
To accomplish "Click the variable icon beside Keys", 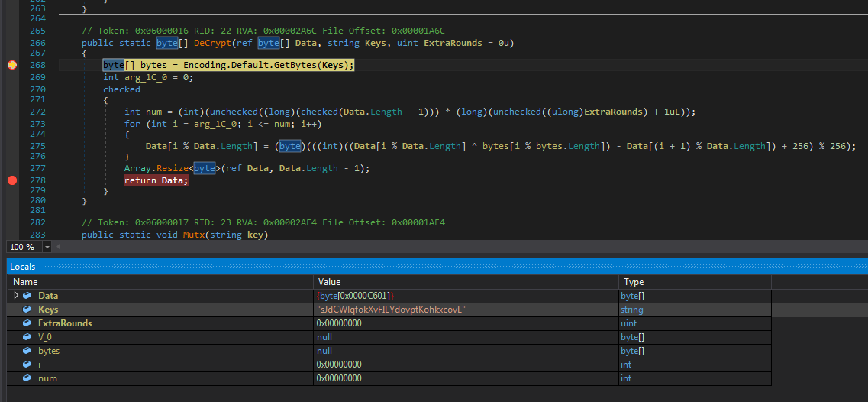I will (27, 310).
